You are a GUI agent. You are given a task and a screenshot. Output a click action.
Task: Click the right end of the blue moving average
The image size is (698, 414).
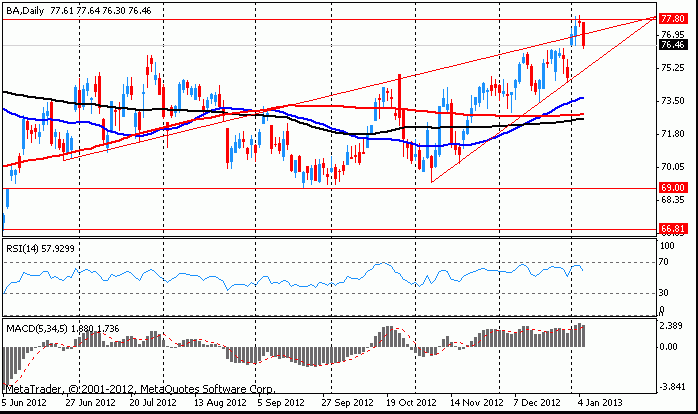(x=582, y=98)
